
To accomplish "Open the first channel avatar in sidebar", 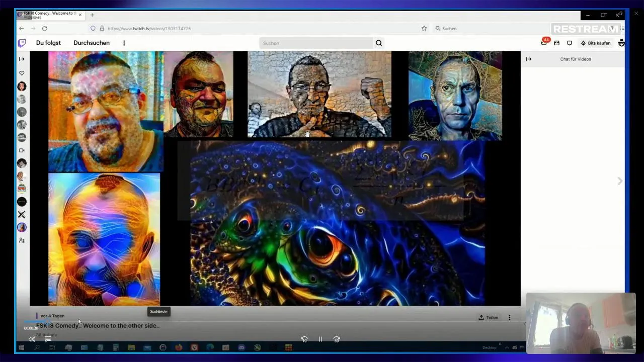I will pos(22,86).
